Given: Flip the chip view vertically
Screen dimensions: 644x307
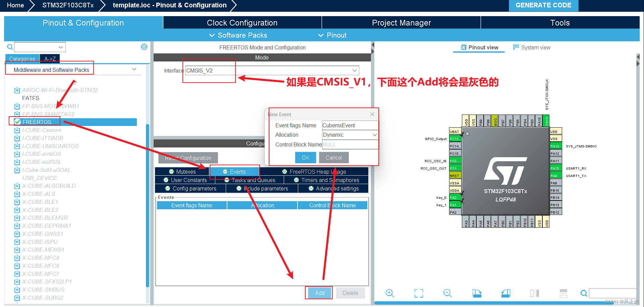Looking at the screenshot, I should coord(563,293).
